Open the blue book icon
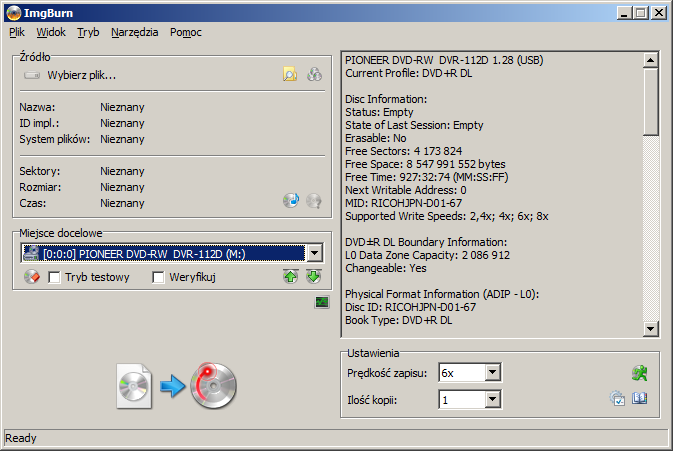 640,399
